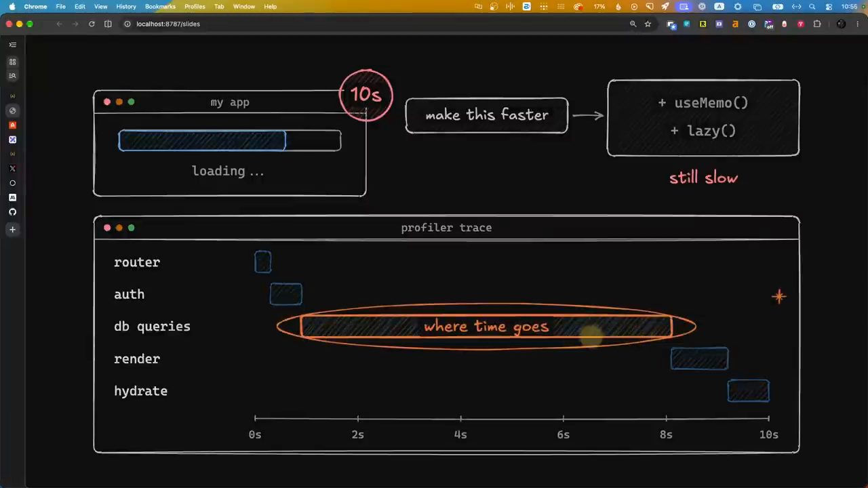Collapse the vertical tabs sidebar
This screenshot has height=488, width=868.
[12, 45]
